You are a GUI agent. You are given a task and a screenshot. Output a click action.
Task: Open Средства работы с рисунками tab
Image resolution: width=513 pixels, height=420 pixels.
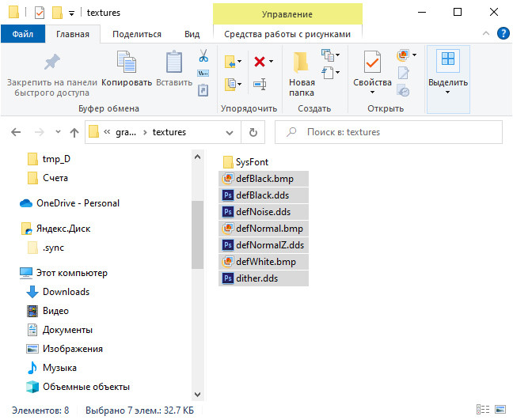click(x=287, y=34)
